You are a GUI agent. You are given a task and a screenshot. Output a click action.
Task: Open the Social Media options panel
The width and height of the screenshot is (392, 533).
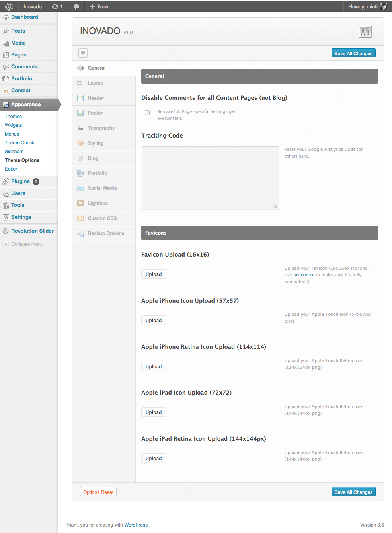click(x=102, y=188)
